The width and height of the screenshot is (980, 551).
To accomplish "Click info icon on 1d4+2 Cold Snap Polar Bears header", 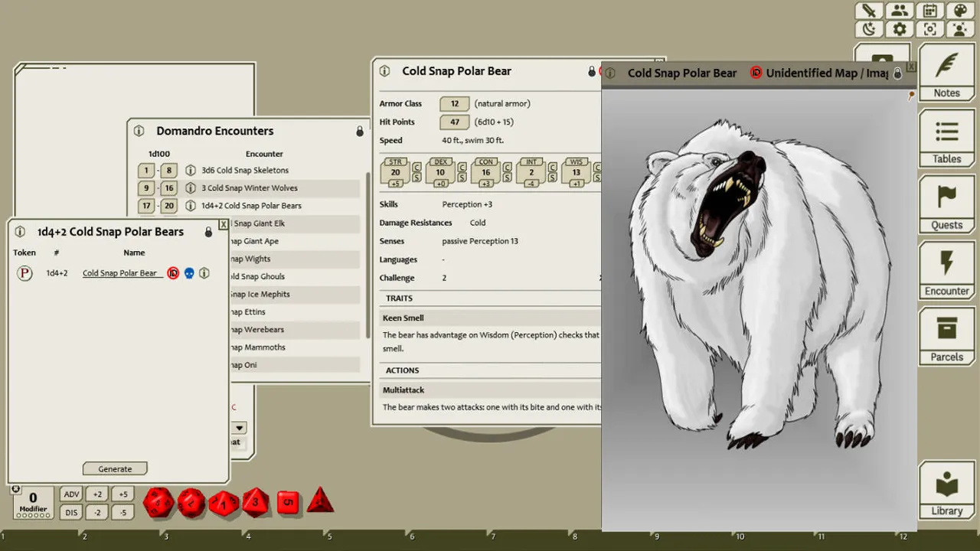I will point(20,232).
